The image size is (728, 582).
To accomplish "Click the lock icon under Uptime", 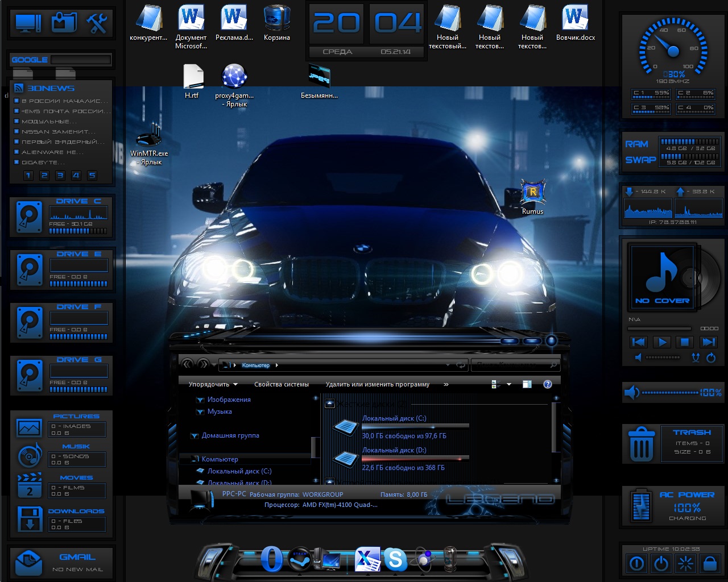I will (x=710, y=563).
